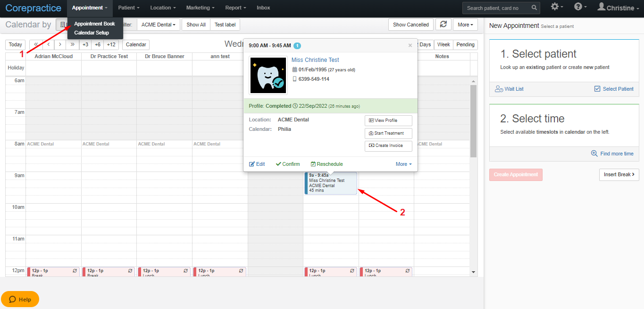Viewport: 644px width, 309px height.
Task: Expand the More dropdown in appointment popup
Action: click(x=403, y=164)
